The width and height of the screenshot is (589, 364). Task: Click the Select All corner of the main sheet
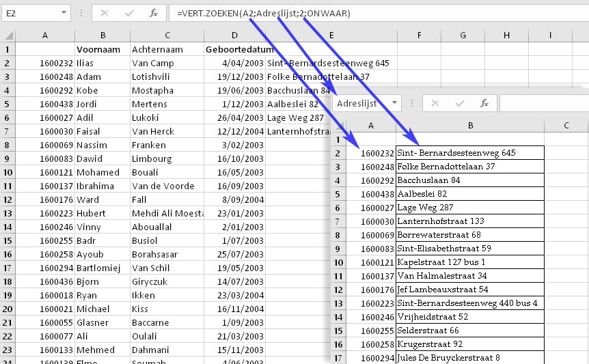click(x=8, y=36)
